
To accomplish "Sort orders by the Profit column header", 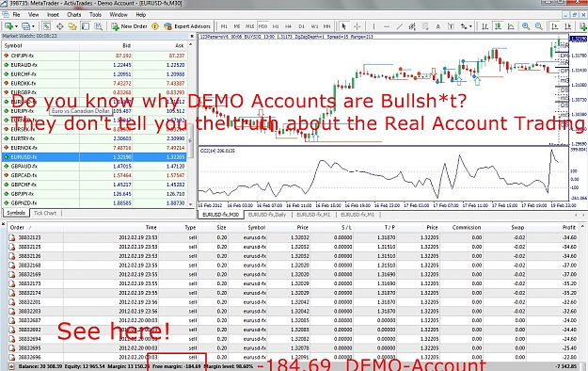I will 552,227.
